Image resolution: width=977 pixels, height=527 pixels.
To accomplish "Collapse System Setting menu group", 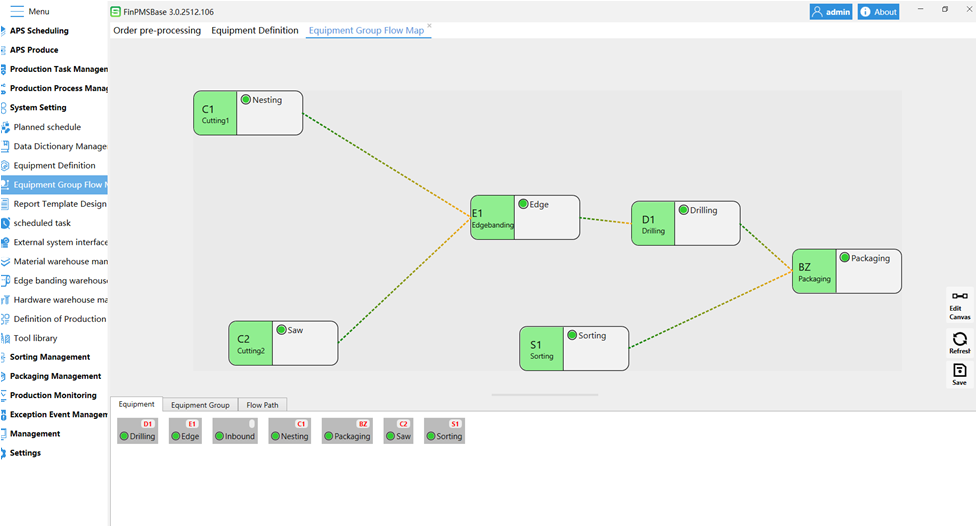I will (x=37, y=108).
